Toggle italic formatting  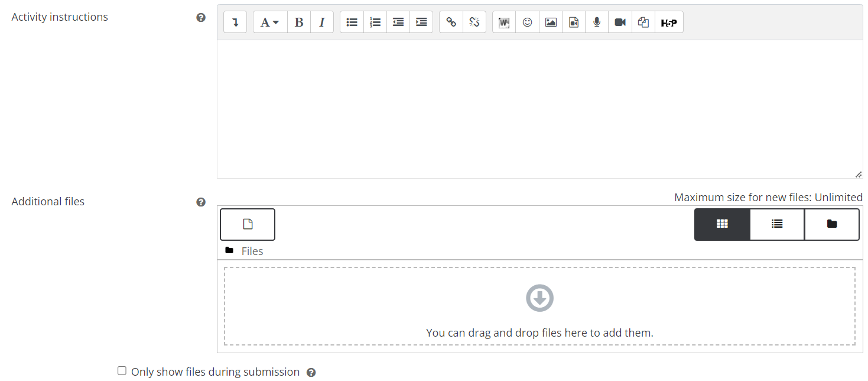click(322, 22)
